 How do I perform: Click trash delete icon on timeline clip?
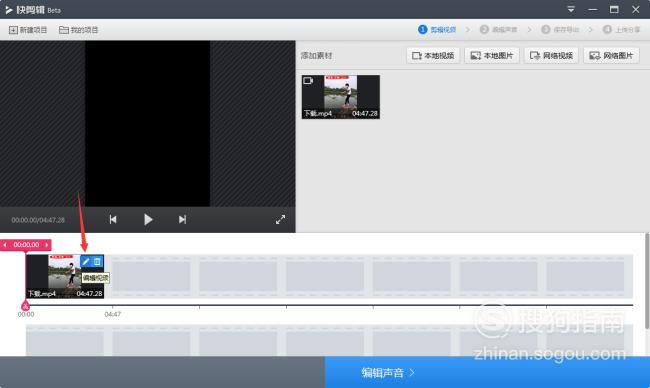[x=97, y=262]
